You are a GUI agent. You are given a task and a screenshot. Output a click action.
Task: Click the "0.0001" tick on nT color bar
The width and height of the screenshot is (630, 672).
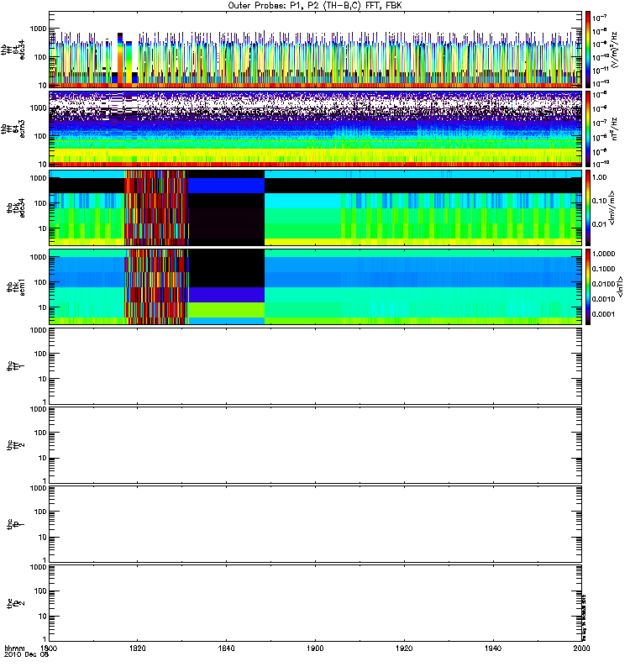tap(603, 314)
